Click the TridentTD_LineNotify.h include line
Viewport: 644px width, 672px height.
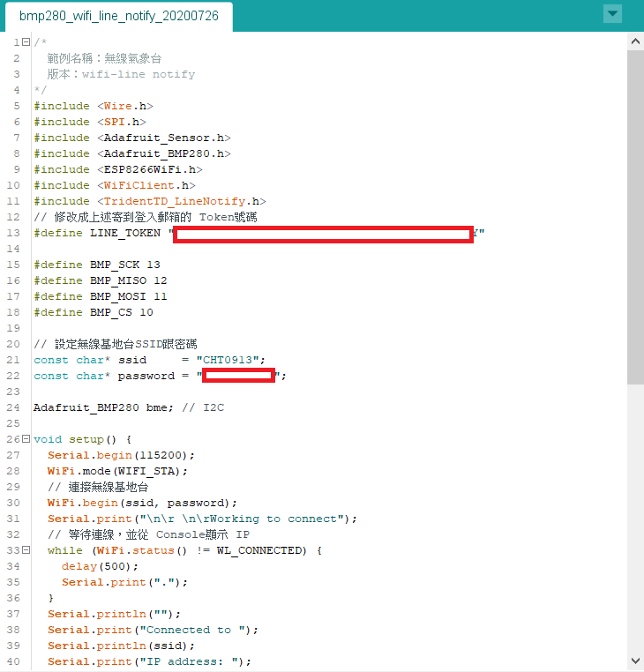click(150, 201)
